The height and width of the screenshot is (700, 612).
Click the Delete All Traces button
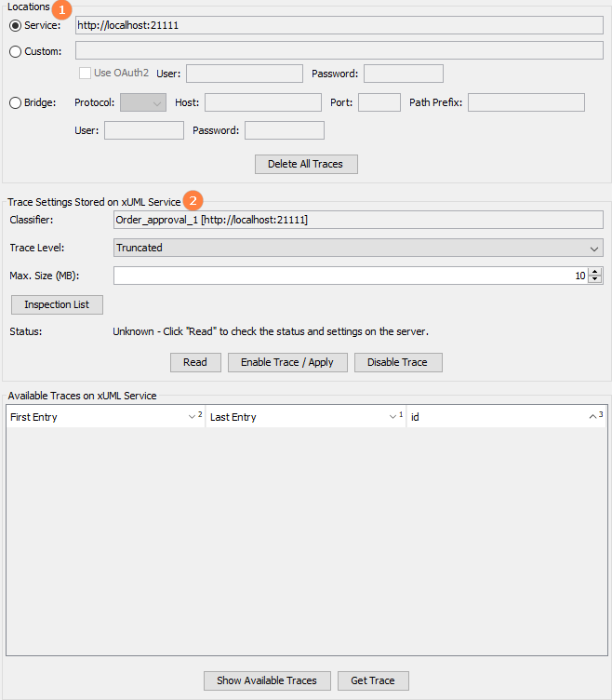(306, 164)
